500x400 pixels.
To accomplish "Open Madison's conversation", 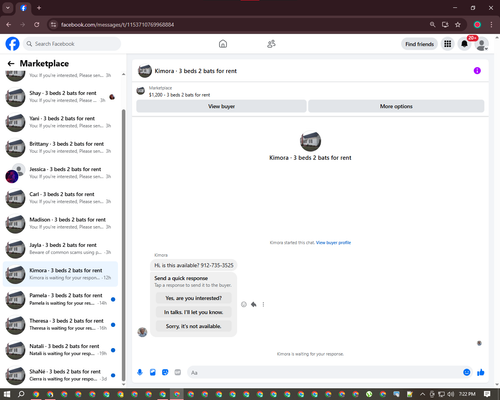I will tap(60, 223).
